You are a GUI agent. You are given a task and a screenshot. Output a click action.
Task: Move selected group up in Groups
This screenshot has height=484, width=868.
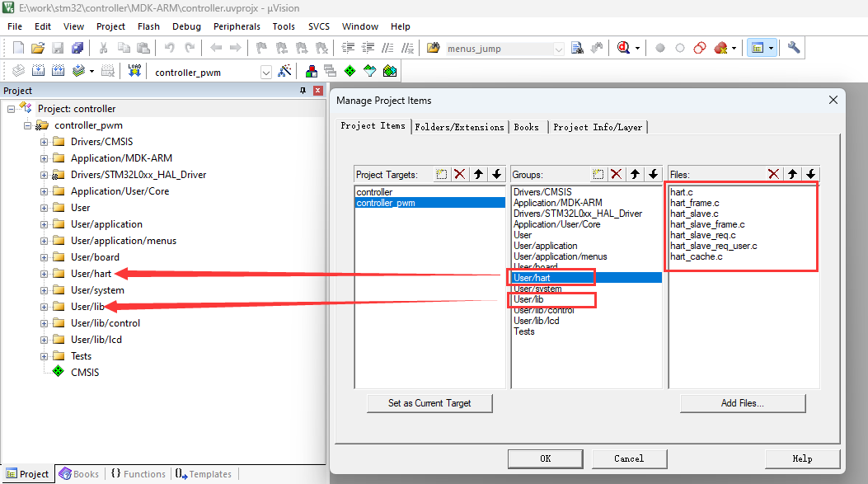pyautogui.click(x=635, y=174)
